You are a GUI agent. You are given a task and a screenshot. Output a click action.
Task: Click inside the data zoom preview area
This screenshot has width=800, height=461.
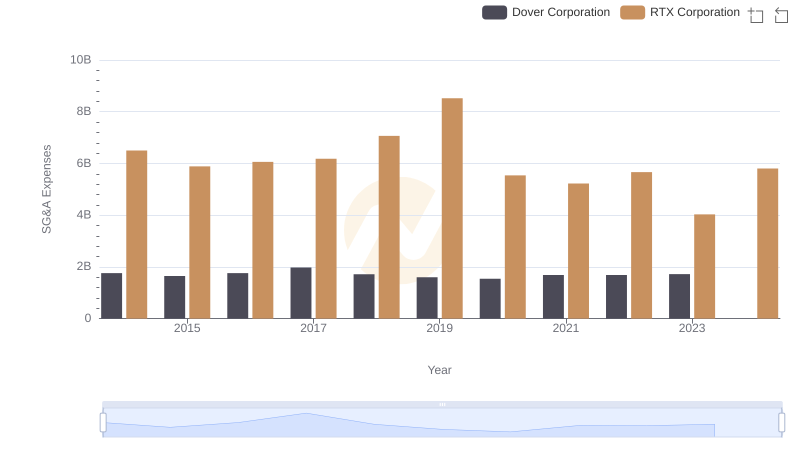pos(442,423)
